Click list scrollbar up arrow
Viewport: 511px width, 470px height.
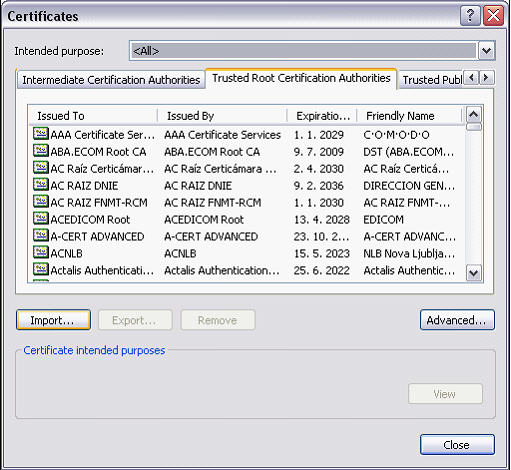474,115
